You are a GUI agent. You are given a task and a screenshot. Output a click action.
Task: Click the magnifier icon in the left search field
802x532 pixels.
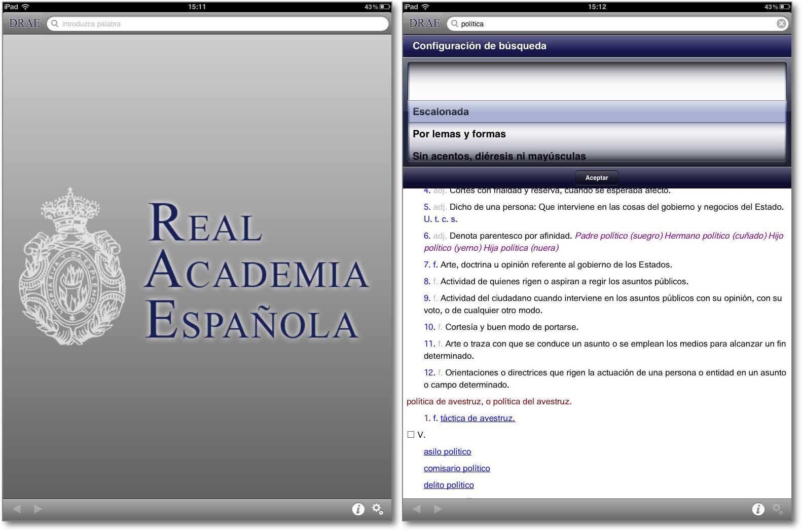55,23
